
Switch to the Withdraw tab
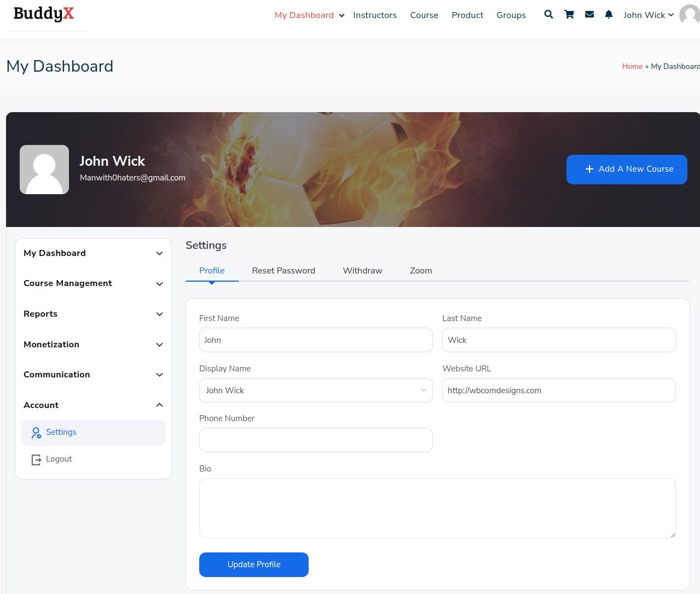[x=362, y=271]
